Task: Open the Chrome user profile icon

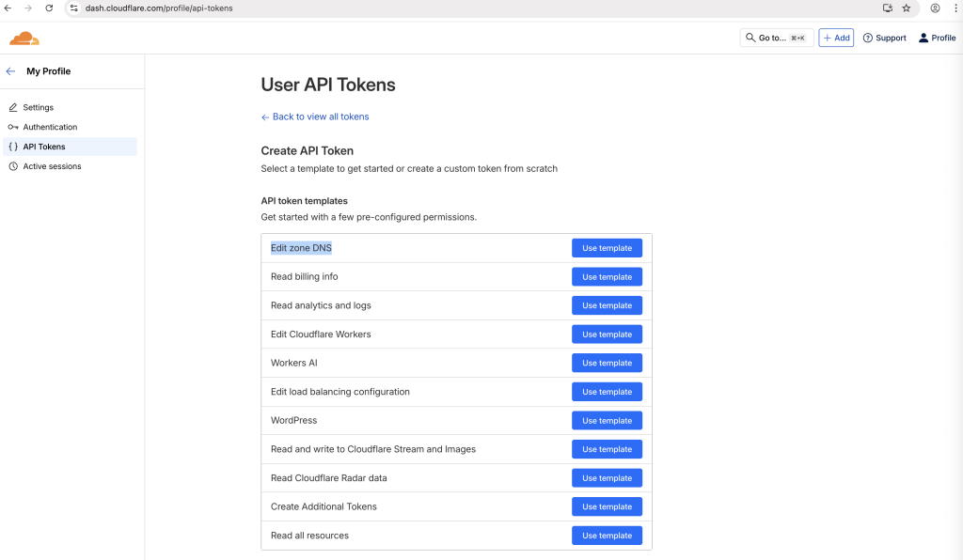Action: (935, 8)
